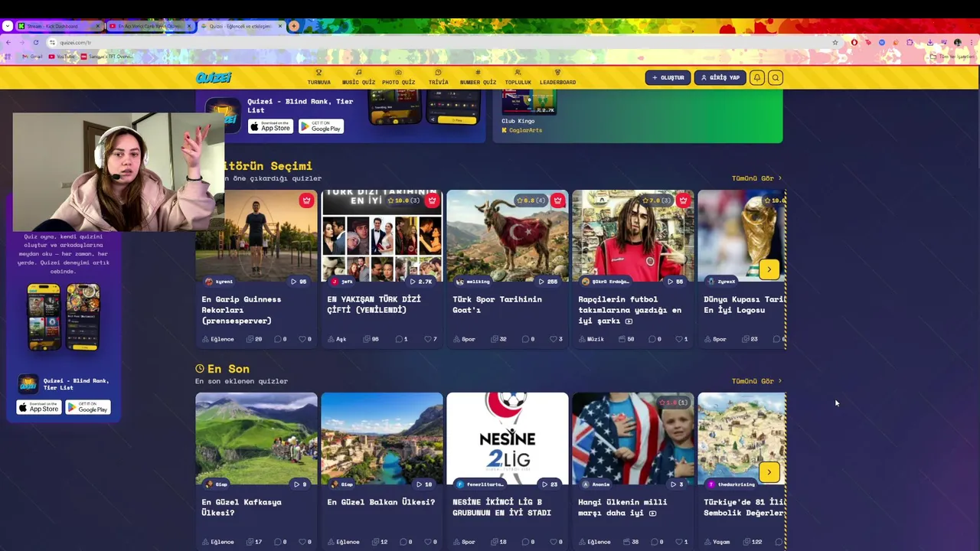Open Number Quiz in the navbar

pyautogui.click(x=478, y=77)
